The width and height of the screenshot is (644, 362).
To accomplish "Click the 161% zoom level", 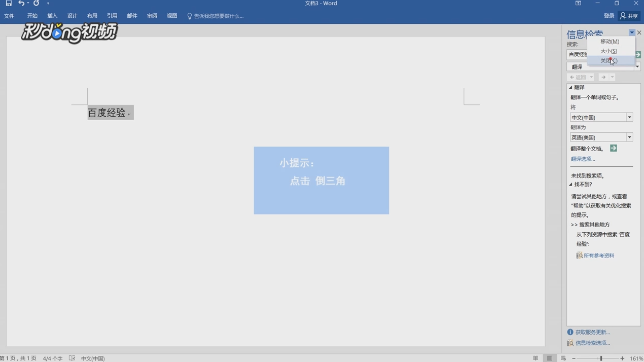I will pos(637,358).
